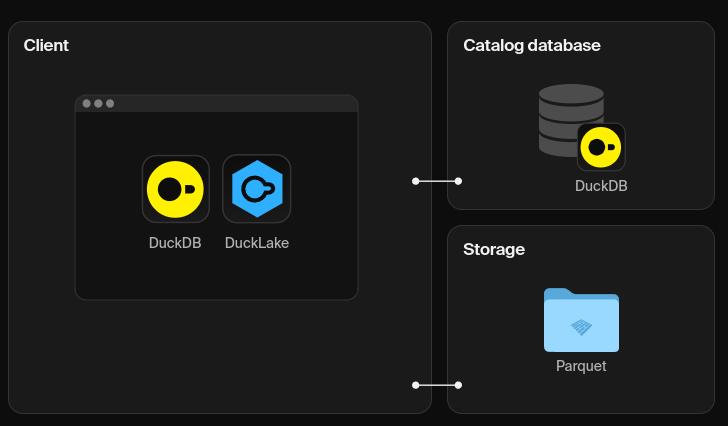This screenshot has width=728, height=426.
Task: Click the third gray window dot
Action: pos(110,103)
